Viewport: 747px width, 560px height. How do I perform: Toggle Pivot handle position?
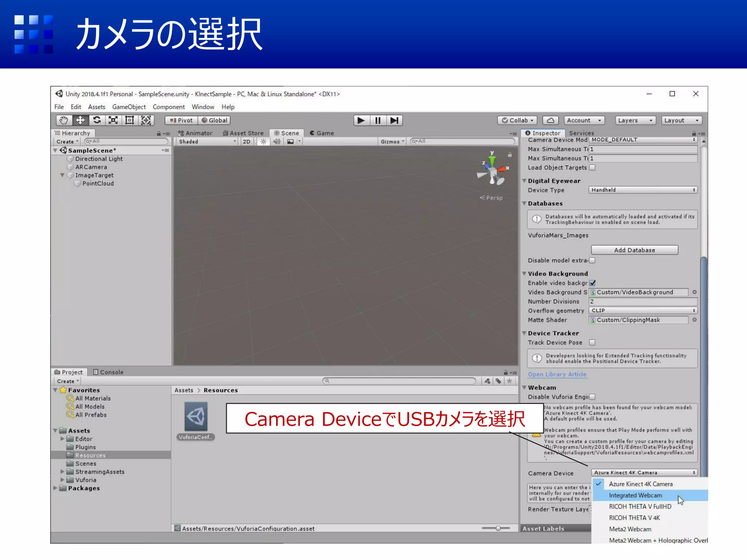[181, 120]
